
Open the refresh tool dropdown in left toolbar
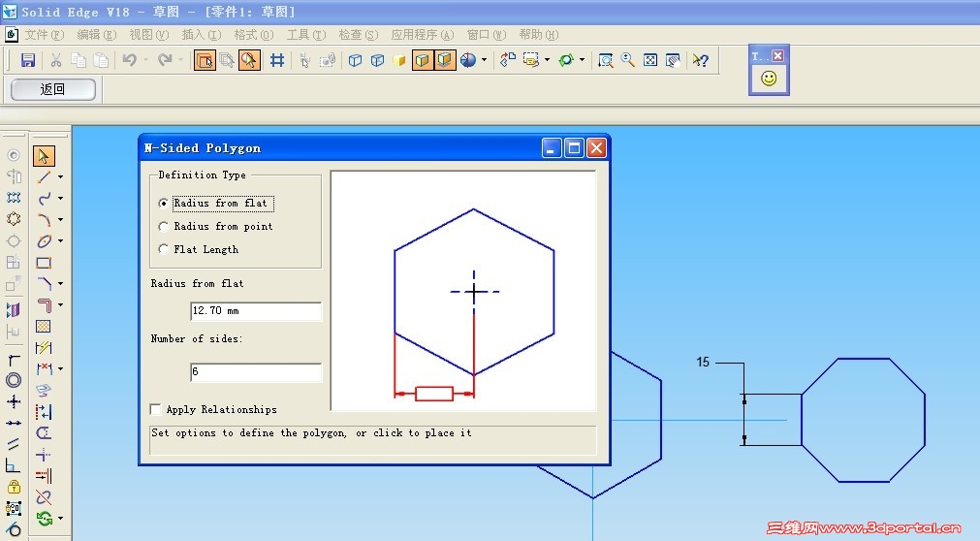[x=61, y=519]
